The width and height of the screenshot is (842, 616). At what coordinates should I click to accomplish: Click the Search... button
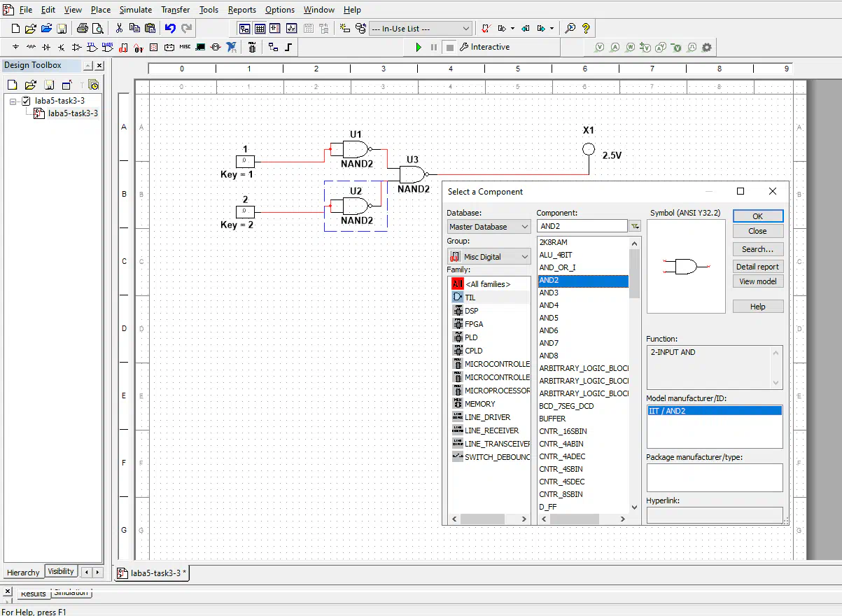[758, 249]
